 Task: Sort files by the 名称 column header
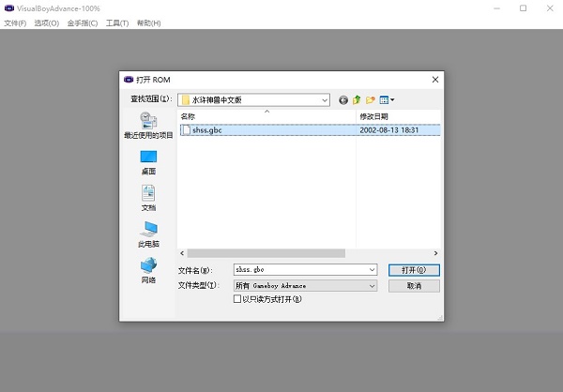click(x=266, y=116)
